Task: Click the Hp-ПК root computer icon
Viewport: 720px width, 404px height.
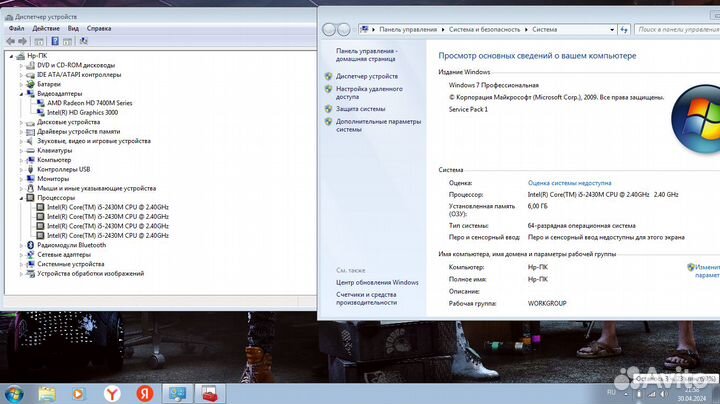Action: (20, 56)
